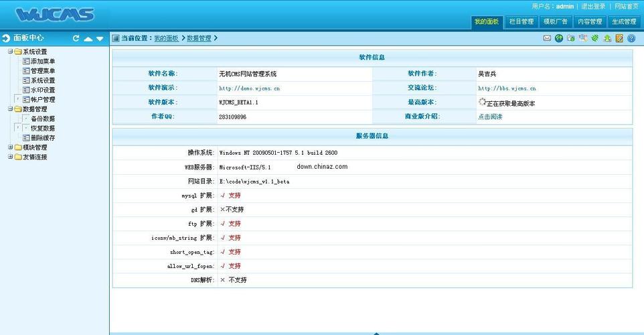The height and width of the screenshot is (335, 644).
Task: Click the gd 扩展 不支持 status
Action: [x=232, y=210]
